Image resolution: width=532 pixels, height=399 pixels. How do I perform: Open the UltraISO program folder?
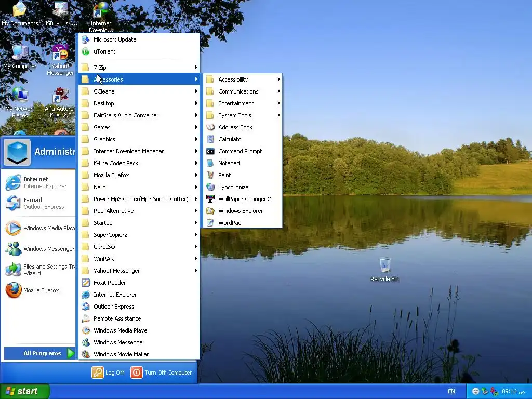(x=139, y=247)
